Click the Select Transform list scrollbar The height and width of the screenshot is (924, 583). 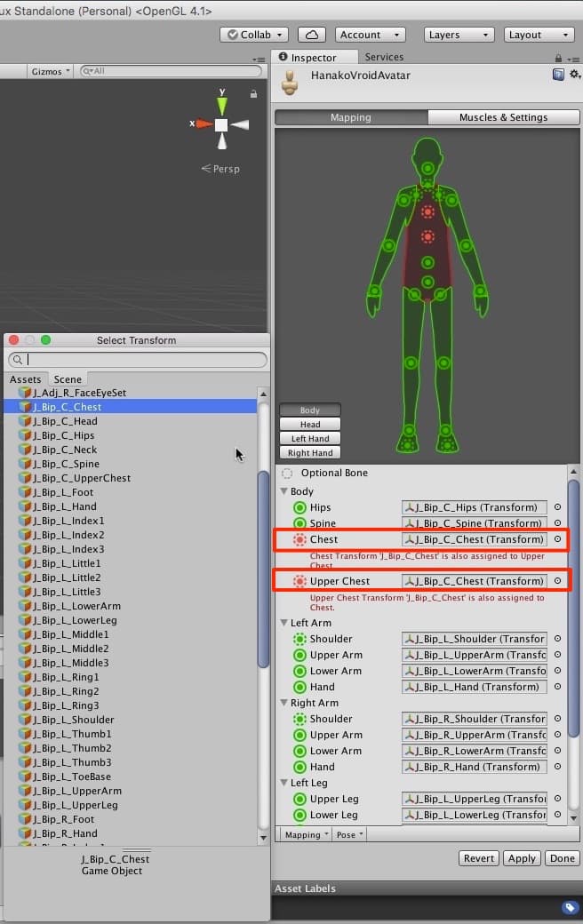[x=263, y=569]
